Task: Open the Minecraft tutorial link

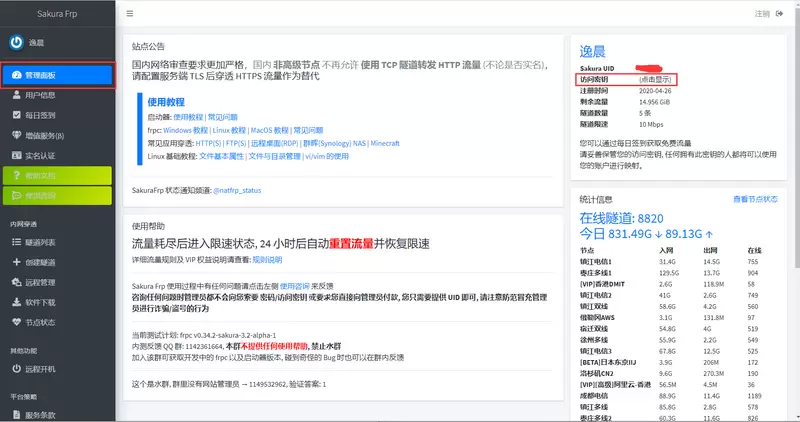Action: point(385,143)
